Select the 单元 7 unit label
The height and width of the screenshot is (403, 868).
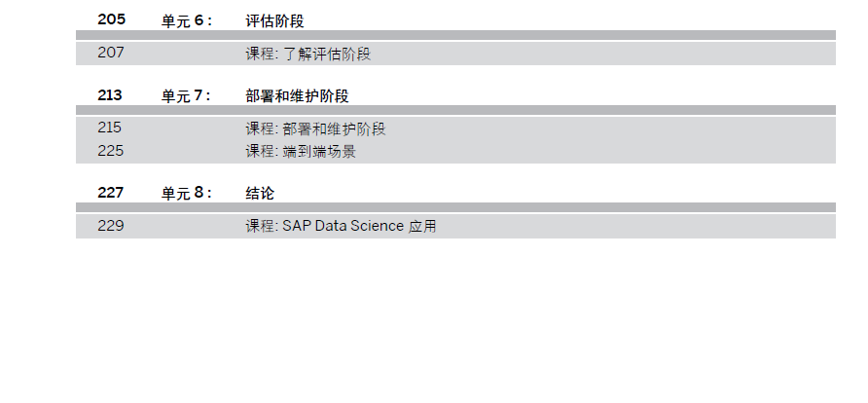coord(186,96)
